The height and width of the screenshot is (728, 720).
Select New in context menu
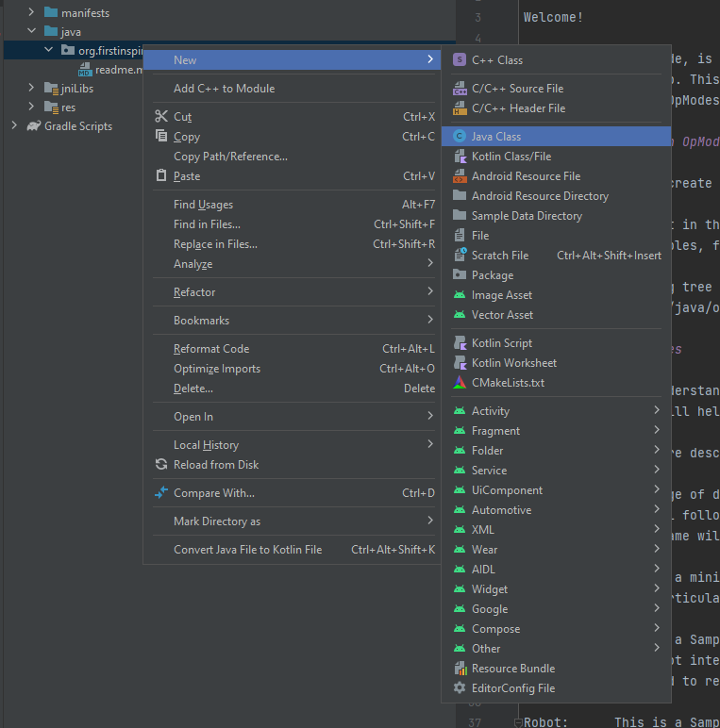[292, 60]
